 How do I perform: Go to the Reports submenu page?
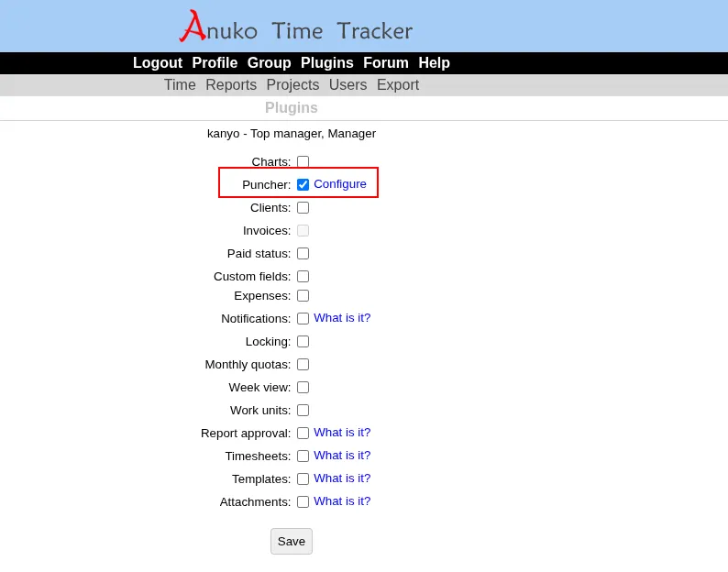tap(231, 85)
